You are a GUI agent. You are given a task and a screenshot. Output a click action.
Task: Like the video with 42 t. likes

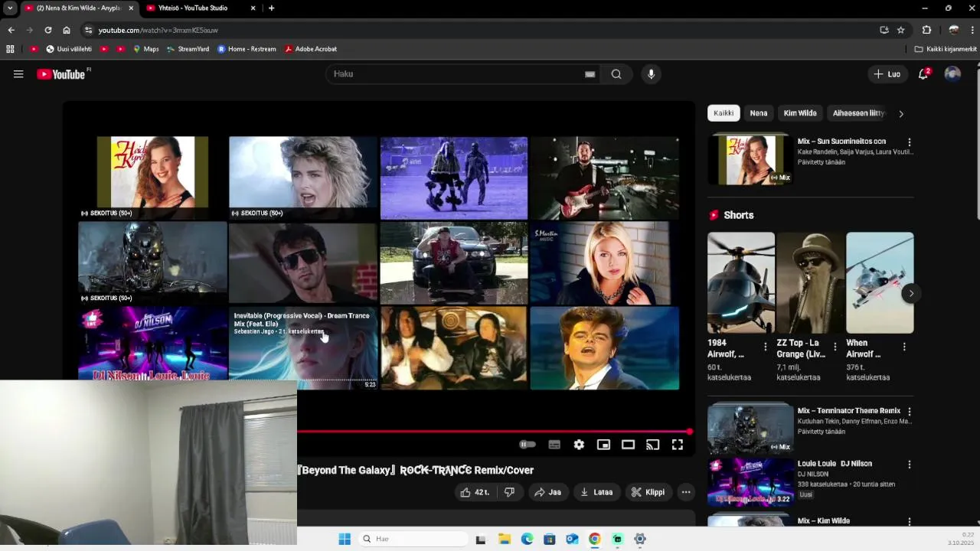475,492
